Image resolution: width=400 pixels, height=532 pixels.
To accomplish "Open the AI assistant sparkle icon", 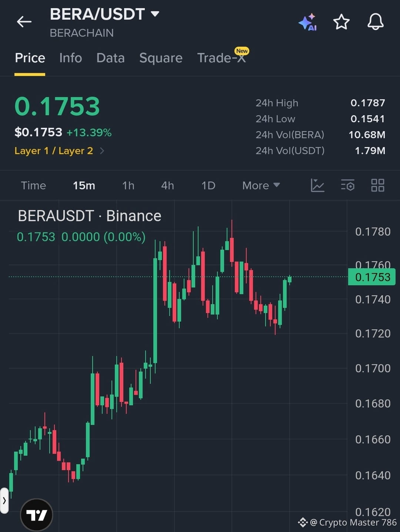I will click(x=307, y=22).
